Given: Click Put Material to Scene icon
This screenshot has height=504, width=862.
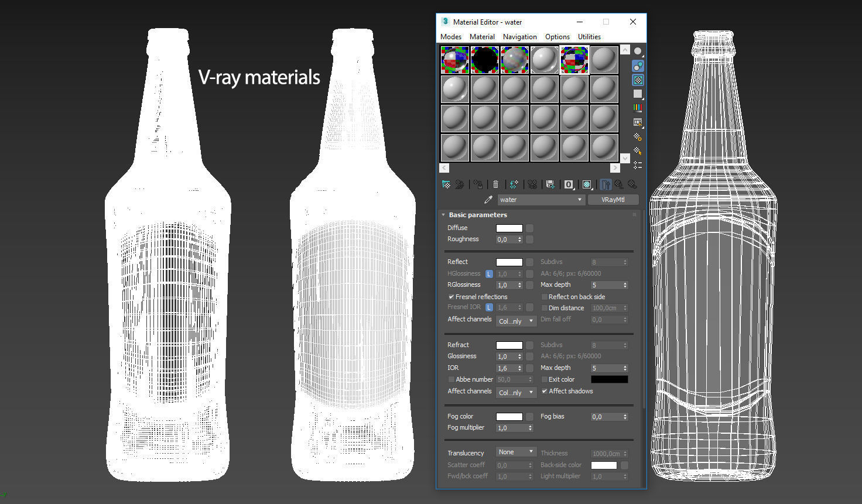Looking at the screenshot, I should (460, 184).
